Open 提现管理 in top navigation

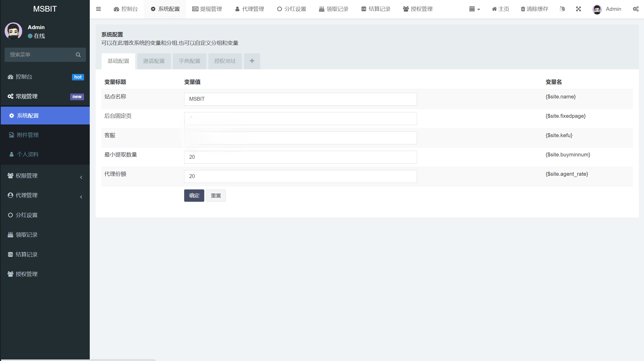207,9
